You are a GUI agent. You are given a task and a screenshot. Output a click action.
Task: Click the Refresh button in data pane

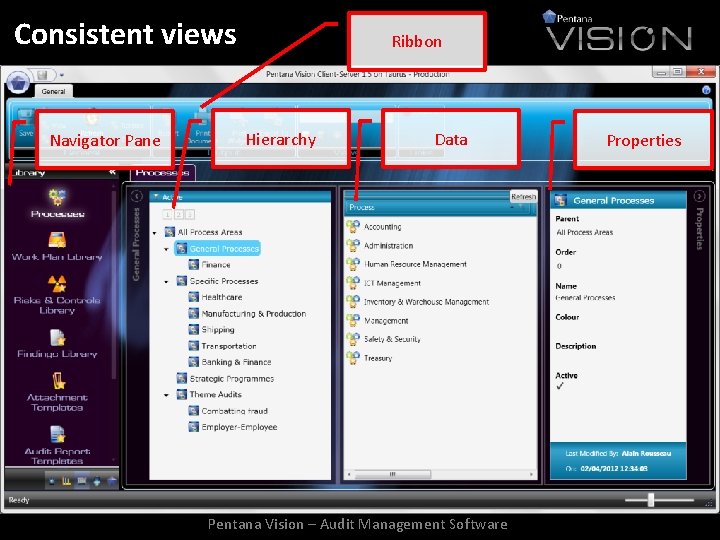click(523, 197)
